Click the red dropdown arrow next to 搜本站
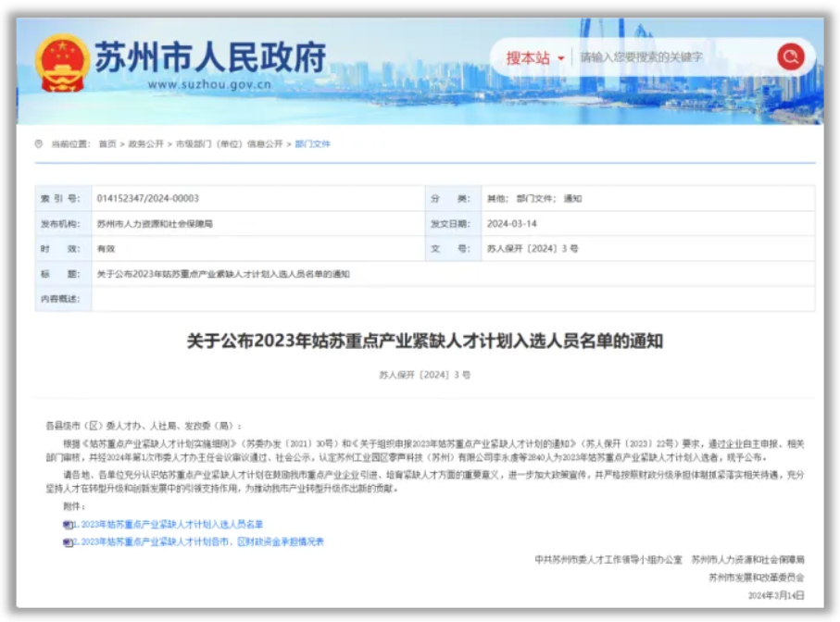This screenshot has height=622, width=840. point(561,59)
